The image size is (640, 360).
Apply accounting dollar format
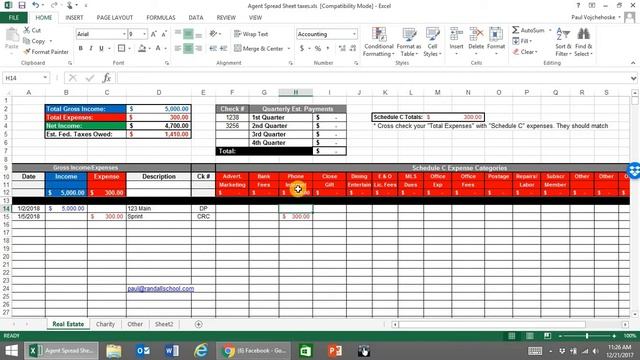pyautogui.click(x=302, y=48)
